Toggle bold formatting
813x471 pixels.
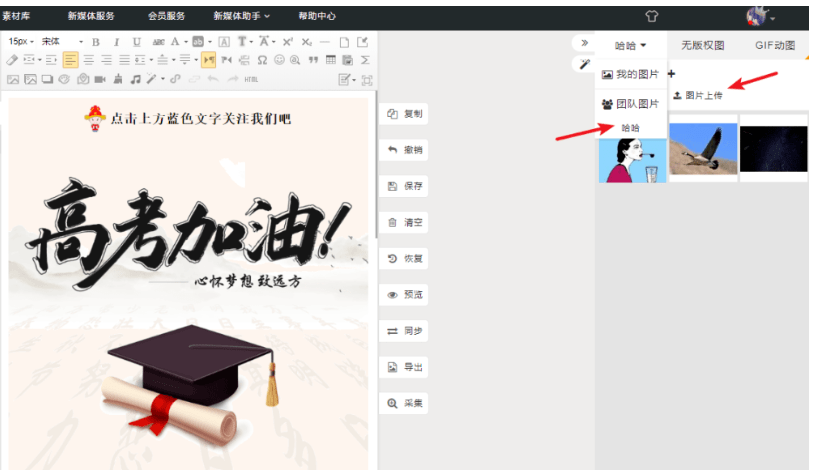coord(96,42)
